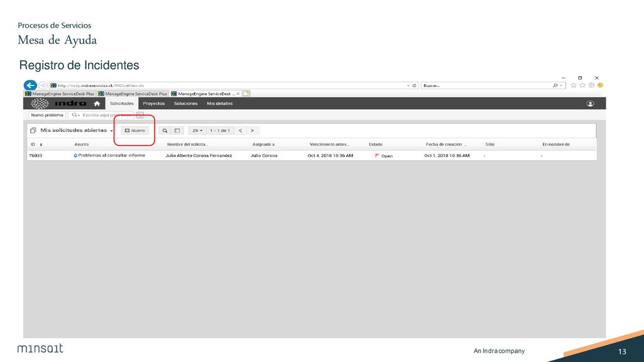Click the Nombre del solicita... column header
This screenshot has width=644, height=362.
(x=187, y=145)
